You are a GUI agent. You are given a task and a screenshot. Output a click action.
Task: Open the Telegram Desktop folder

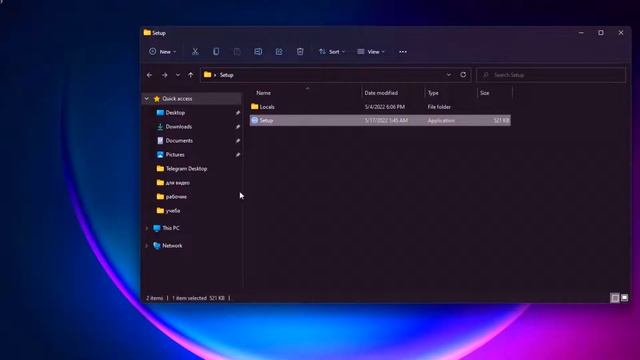click(x=186, y=169)
